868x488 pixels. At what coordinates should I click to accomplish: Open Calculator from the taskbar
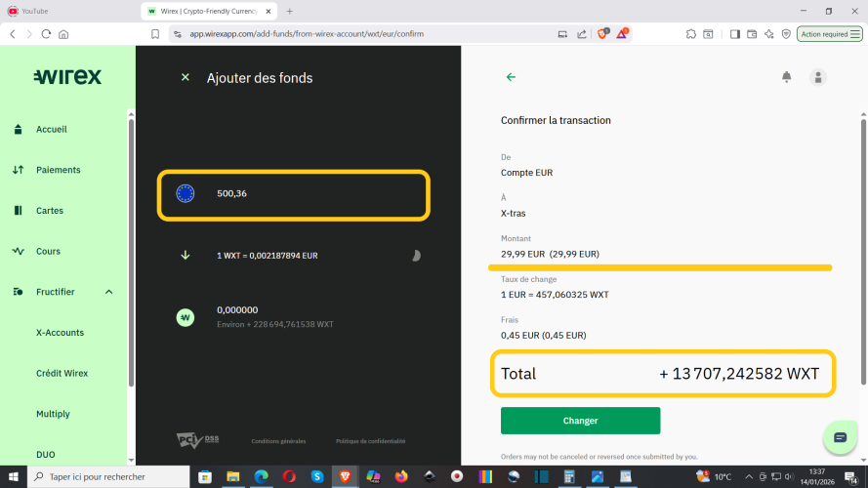569,476
